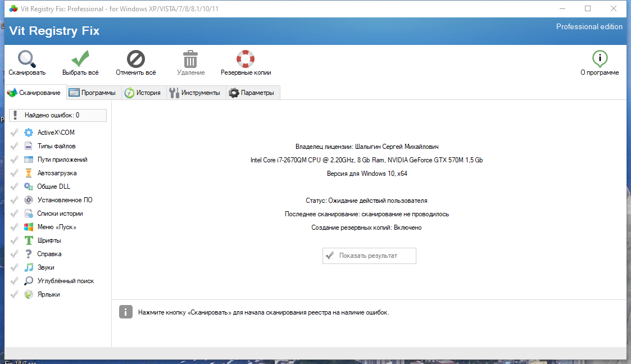Click the Справка question mark icon
The height and width of the screenshot is (364, 631).
[x=29, y=254]
